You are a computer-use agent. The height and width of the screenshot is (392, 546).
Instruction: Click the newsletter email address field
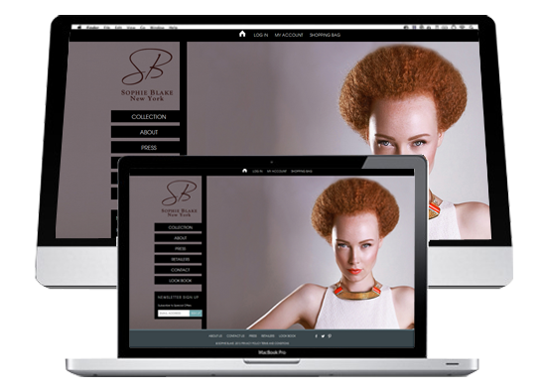click(x=174, y=314)
